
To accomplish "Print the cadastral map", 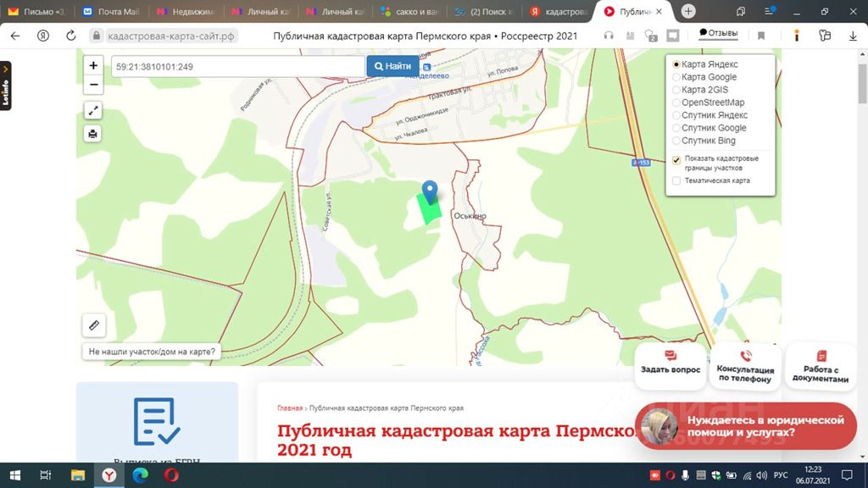I will click(94, 134).
